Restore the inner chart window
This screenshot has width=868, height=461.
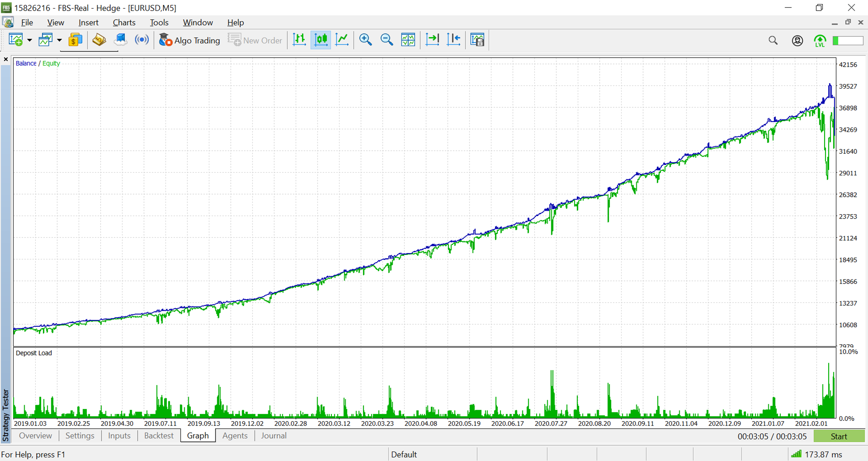[x=848, y=22]
